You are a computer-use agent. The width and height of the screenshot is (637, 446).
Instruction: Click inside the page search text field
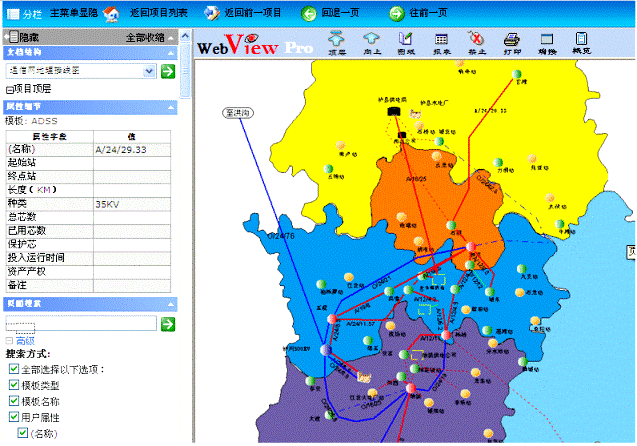[x=80, y=323]
